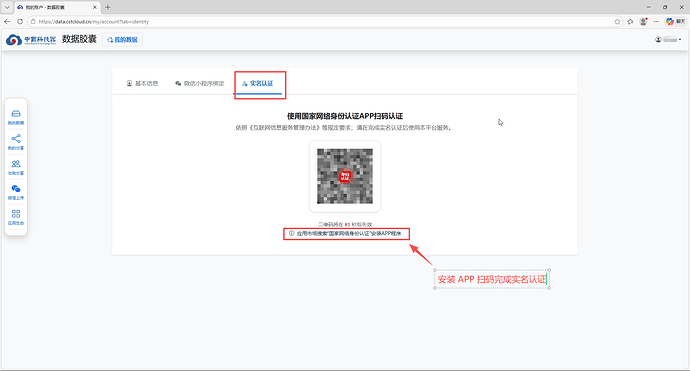Click the QR code image for scanning
The width and height of the screenshot is (690, 371).
345,176
